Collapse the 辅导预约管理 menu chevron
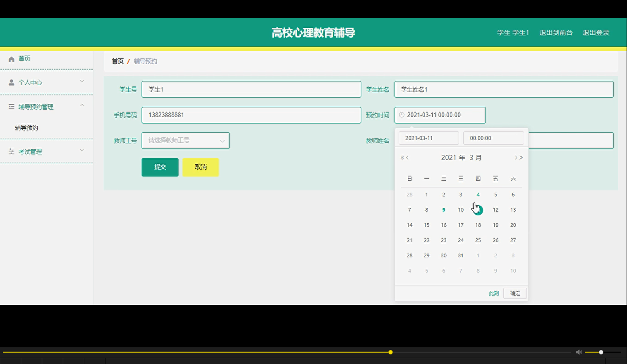This screenshot has height=364, width=627. point(82,105)
